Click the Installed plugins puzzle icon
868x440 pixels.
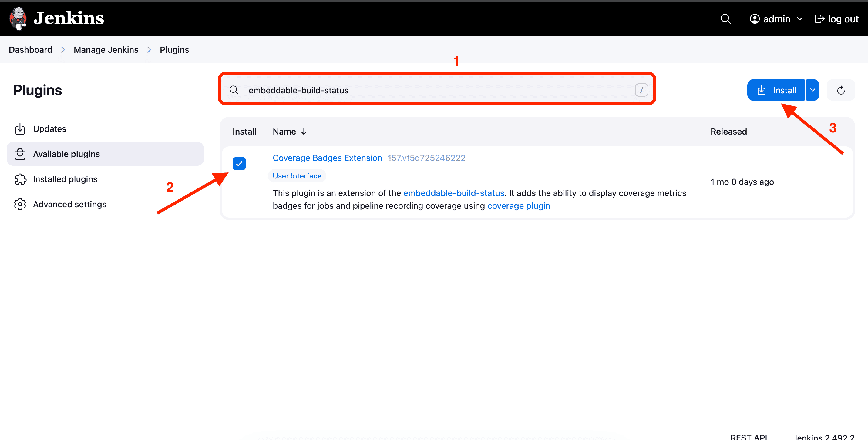click(x=20, y=179)
